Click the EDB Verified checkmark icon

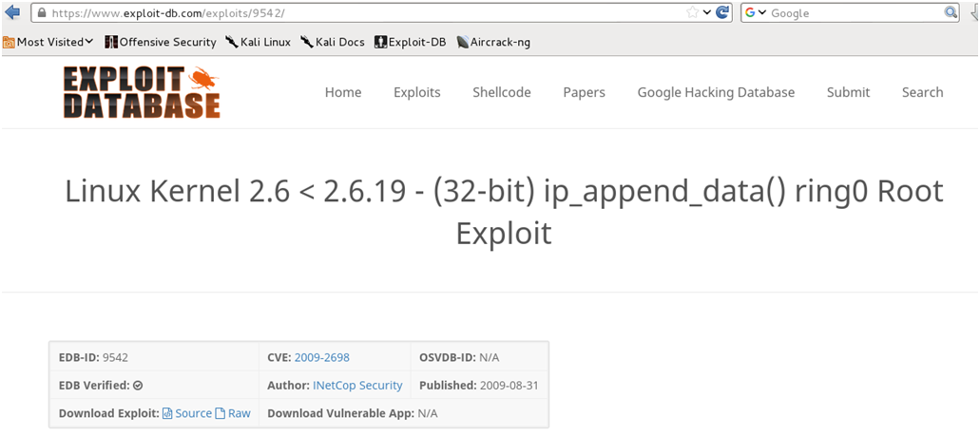(x=138, y=386)
